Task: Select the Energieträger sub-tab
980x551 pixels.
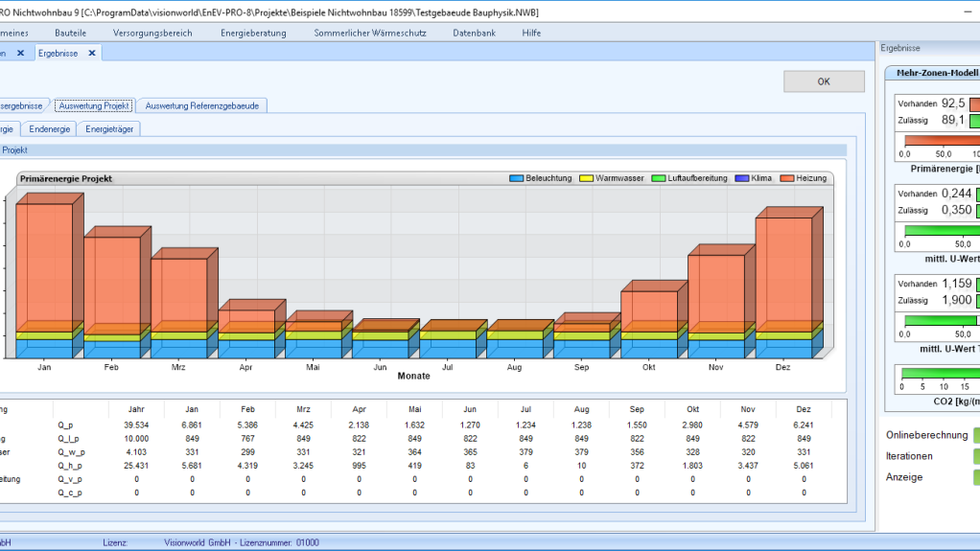Action: [x=109, y=128]
